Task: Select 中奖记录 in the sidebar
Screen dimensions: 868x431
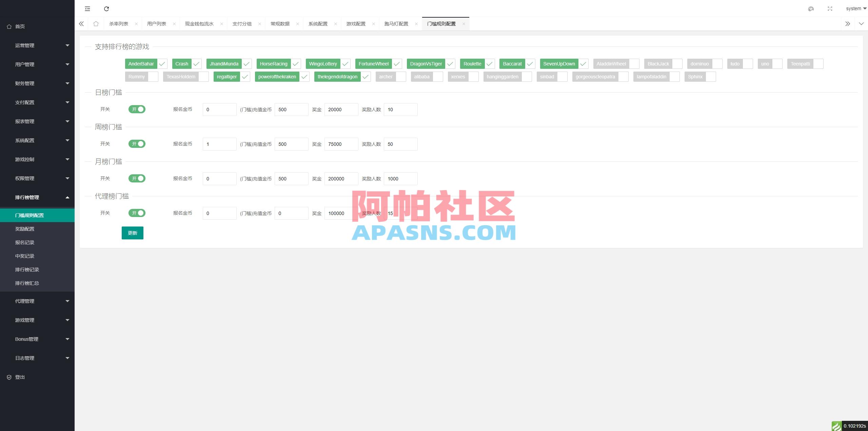Action: [x=24, y=256]
